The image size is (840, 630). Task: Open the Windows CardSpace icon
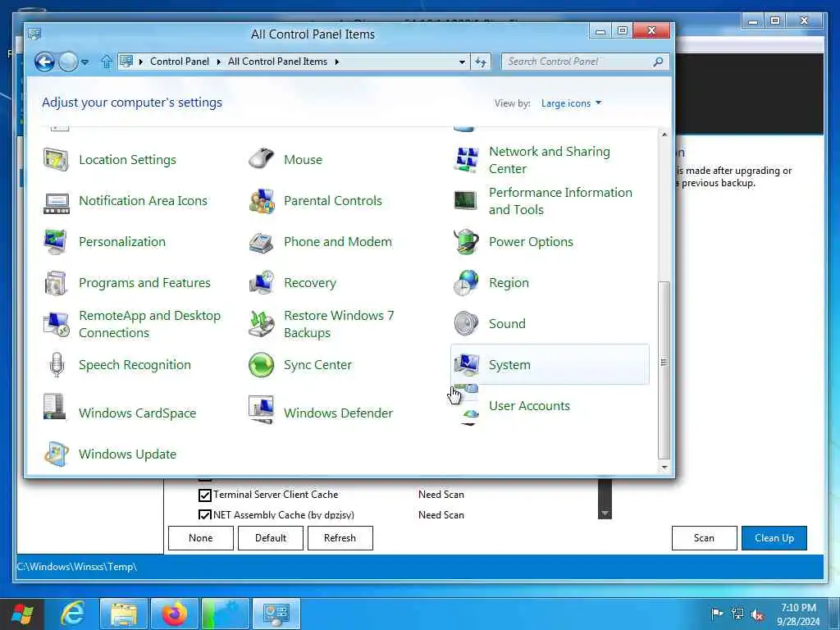(x=56, y=407)
